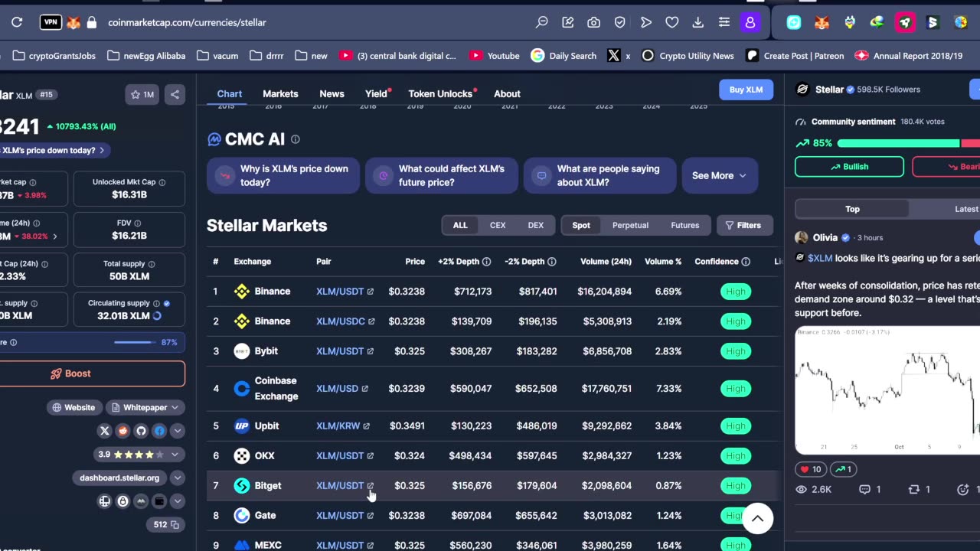
Task: Open the shield privacy icon in the toolbar
Action: [x=619, y=22]
